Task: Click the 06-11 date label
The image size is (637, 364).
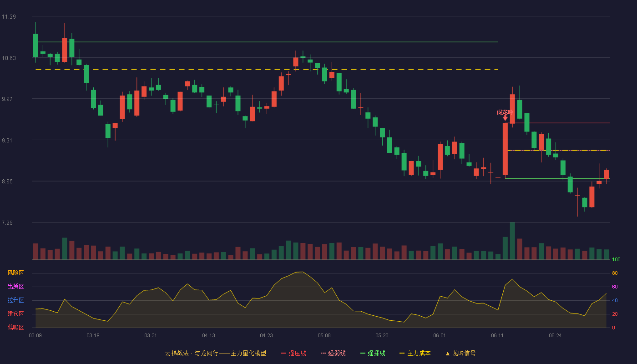Action: [x=497, y=335]
